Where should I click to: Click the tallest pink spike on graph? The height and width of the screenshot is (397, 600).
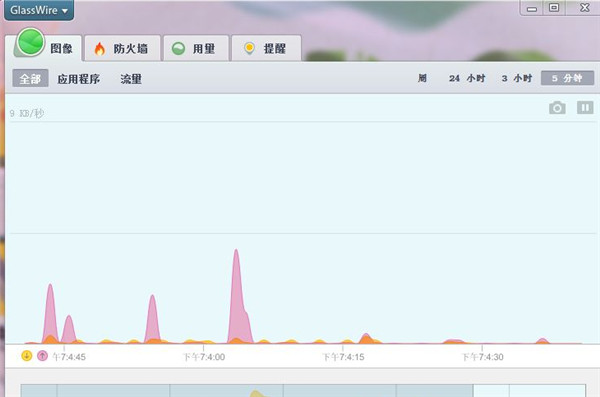click(237, 295)
